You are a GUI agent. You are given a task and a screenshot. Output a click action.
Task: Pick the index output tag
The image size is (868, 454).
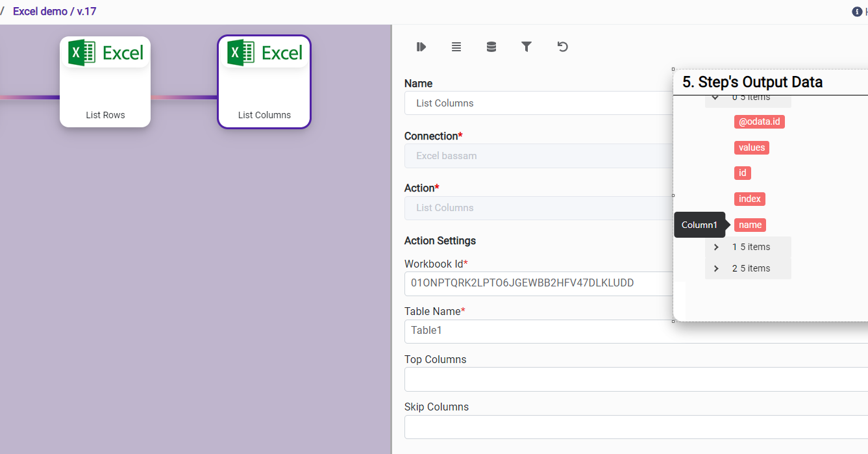coord(749,199)
